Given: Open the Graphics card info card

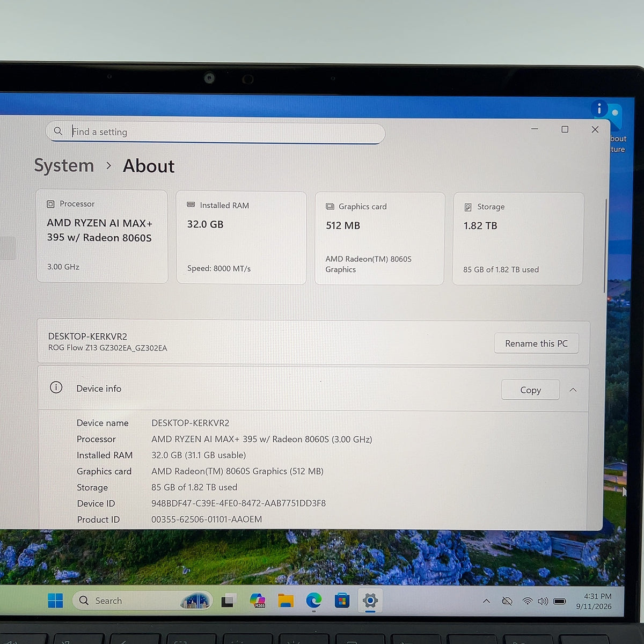Looking at the screenshot, I should [379, 238].
